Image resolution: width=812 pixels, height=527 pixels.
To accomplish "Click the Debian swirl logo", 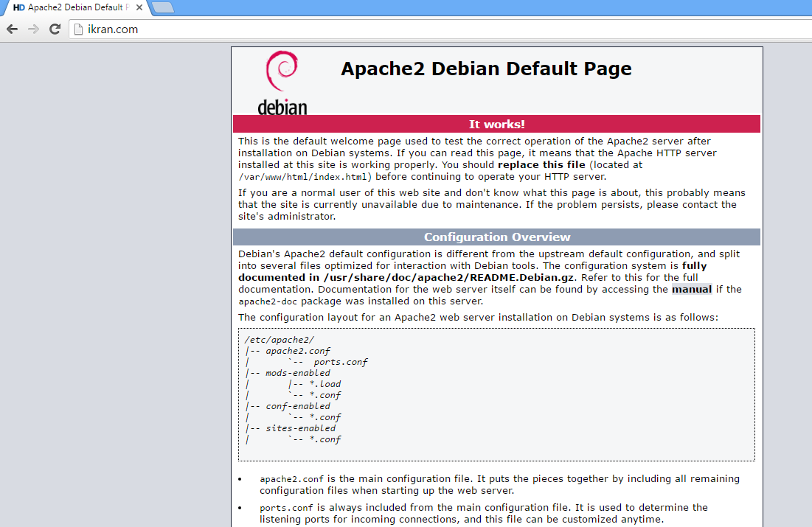I will (x=282, y=71).
